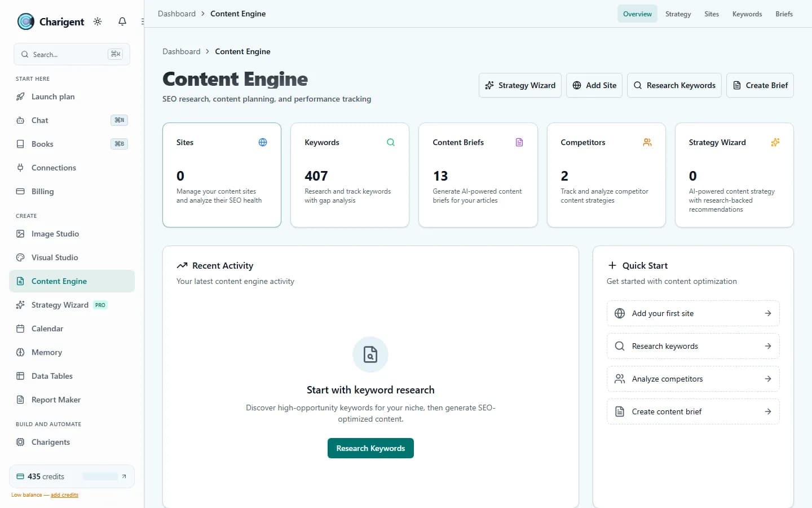Viewport: 812px width, 508px height.
Task: Click the Report Maker document icon
Action: point(20,400)
